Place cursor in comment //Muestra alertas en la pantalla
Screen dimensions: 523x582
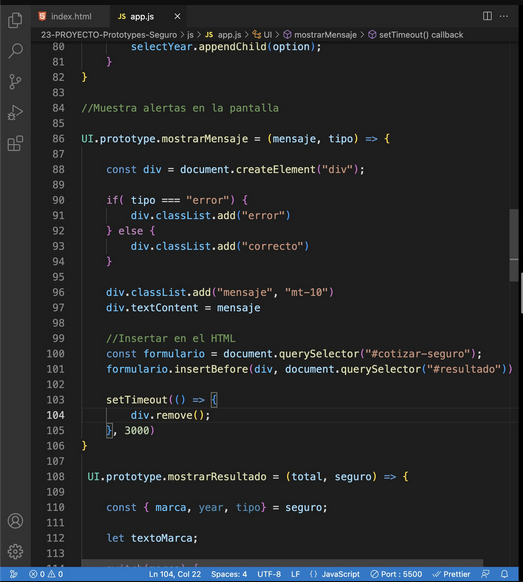[x=180, y=108]
